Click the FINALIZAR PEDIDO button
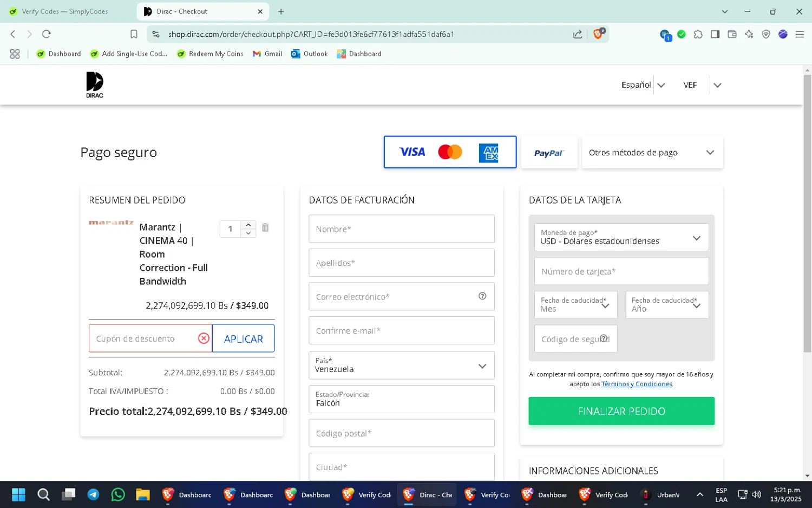 coord(621,411)
